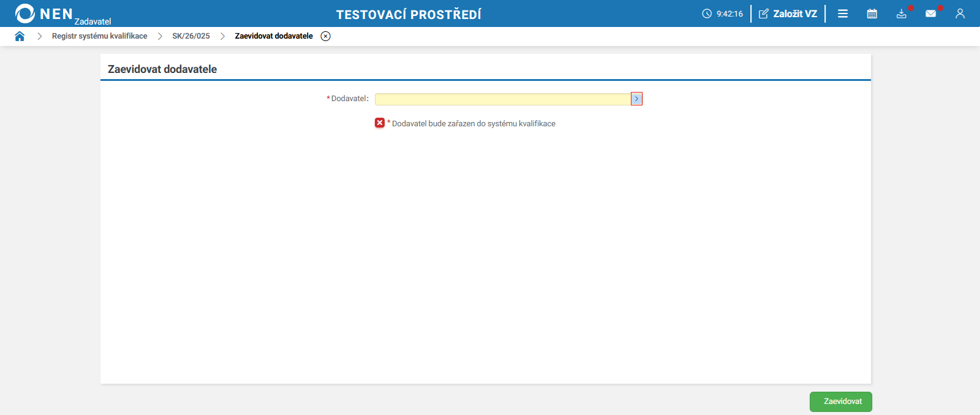The image size is (980, 415).
Task: Open the downloads tray icon
Action: (902, 13)
